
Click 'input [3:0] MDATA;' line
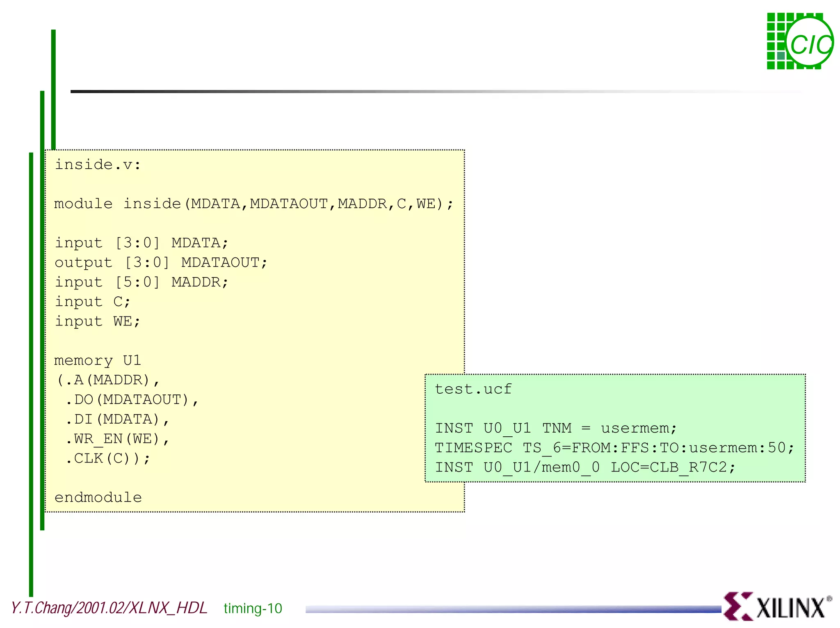(x=142, y=243)
